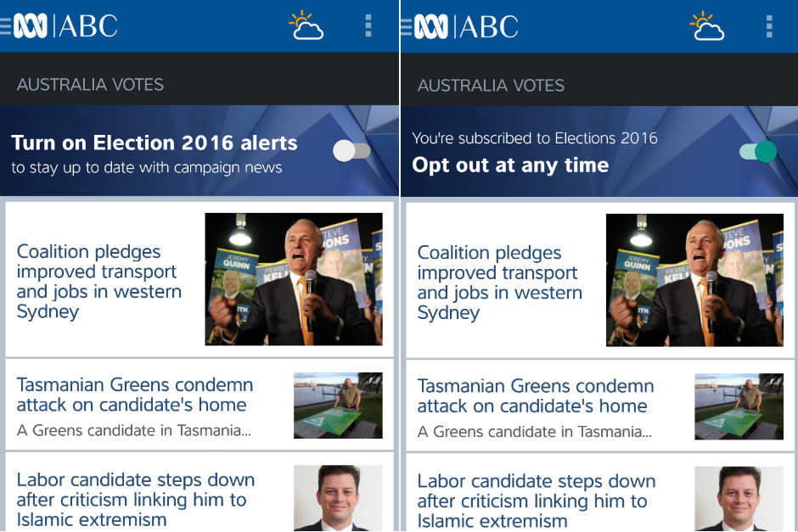
Task: Tap the Turnbull microphone article thumbnail
Action: tap(294, 279)
